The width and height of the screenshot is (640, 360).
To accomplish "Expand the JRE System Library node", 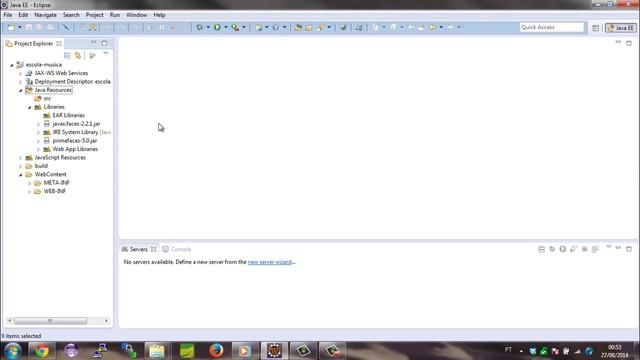I will click(39, 132).
